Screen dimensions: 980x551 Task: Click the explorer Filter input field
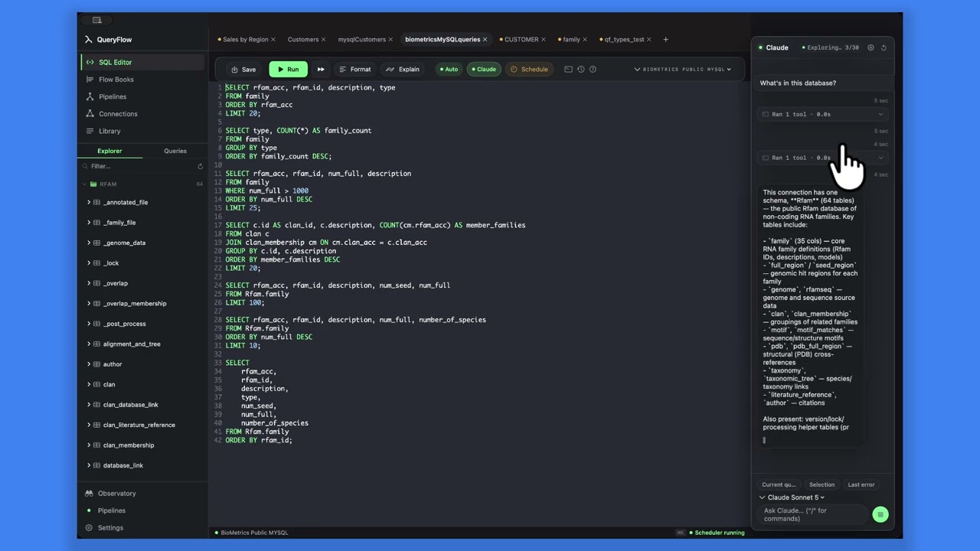tap(139, 166)
